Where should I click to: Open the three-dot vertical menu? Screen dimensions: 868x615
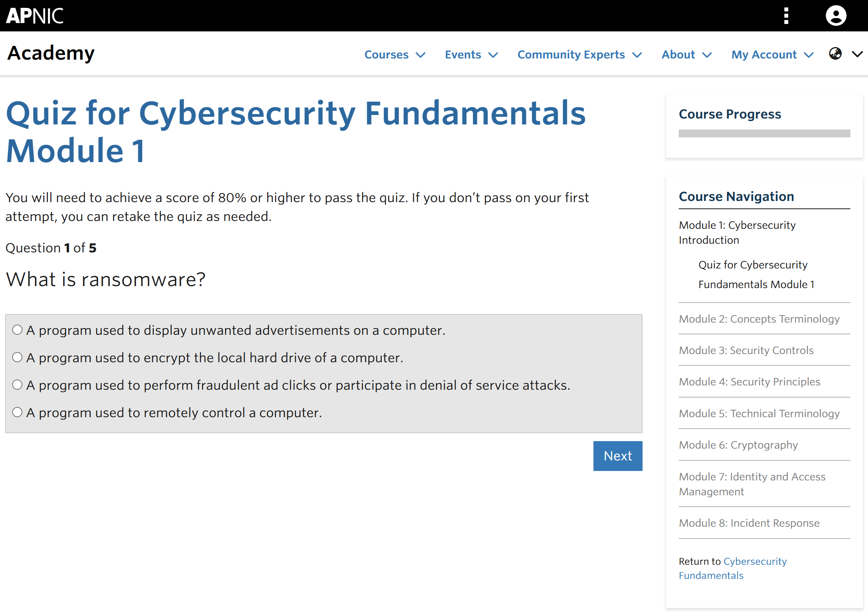pos(786,16)
